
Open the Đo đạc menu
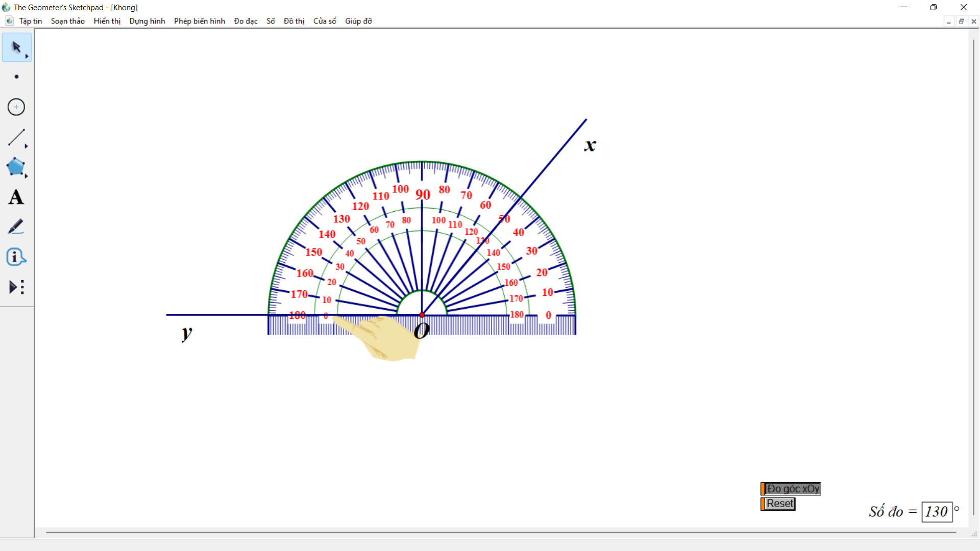(x=246, y=21)
